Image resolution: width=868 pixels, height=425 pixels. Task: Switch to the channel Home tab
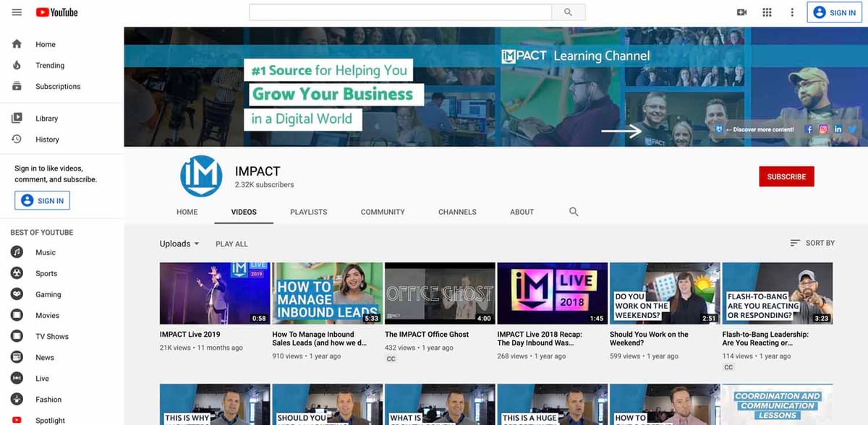[187, 212]
